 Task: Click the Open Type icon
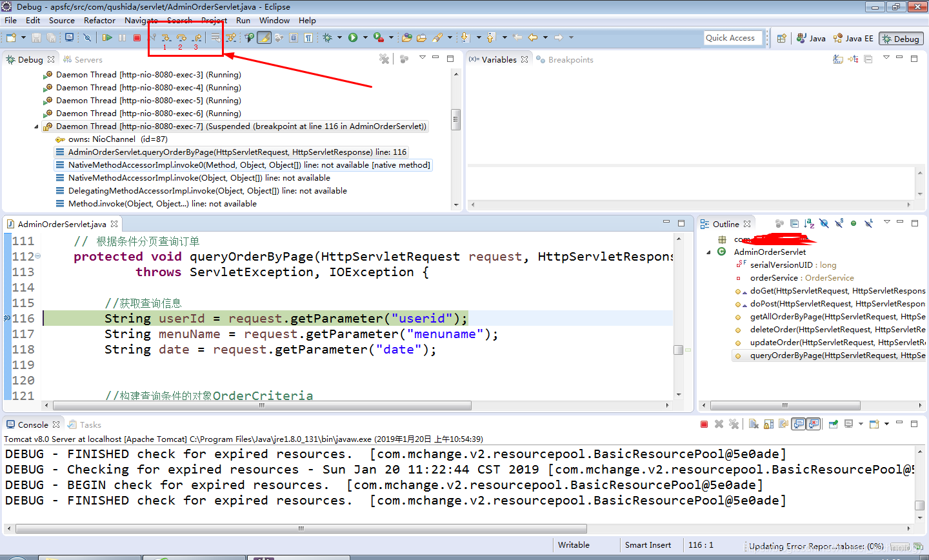point(406,37)
